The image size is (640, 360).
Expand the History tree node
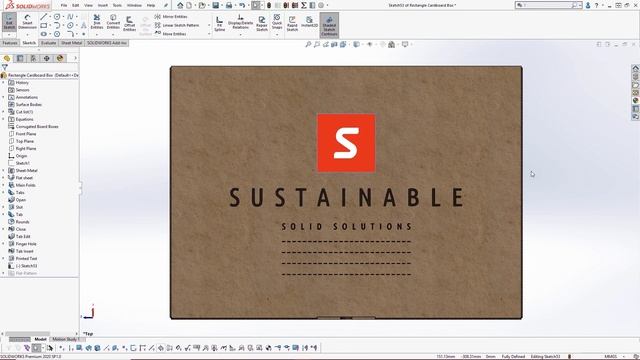coord(3,82)
